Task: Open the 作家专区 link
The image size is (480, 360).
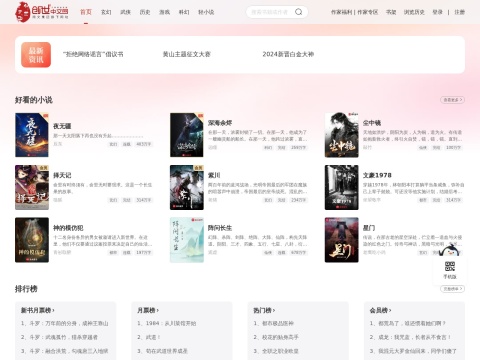Action: click(368, 12)
